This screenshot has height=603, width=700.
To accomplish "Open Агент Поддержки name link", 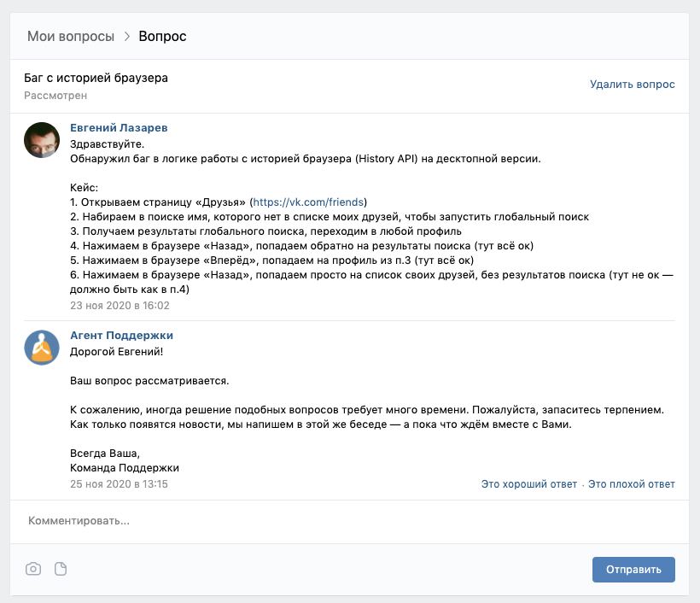I will click(121, 335).
